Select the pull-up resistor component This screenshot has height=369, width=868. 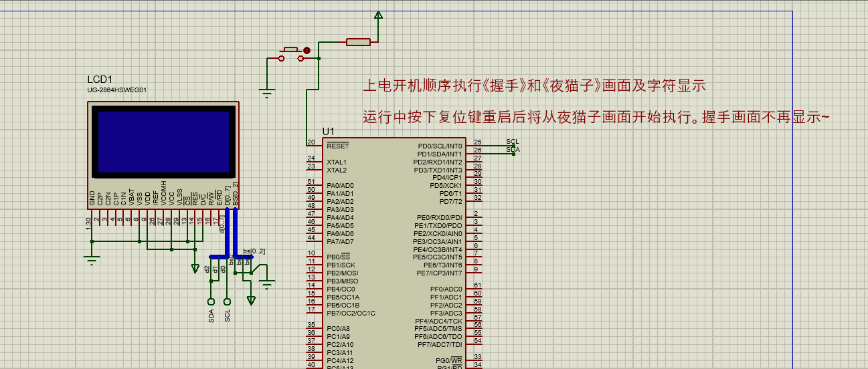point(358,42)
